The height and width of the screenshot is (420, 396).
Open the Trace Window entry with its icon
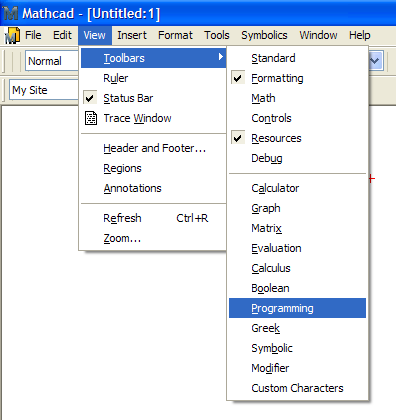[153, 118]
